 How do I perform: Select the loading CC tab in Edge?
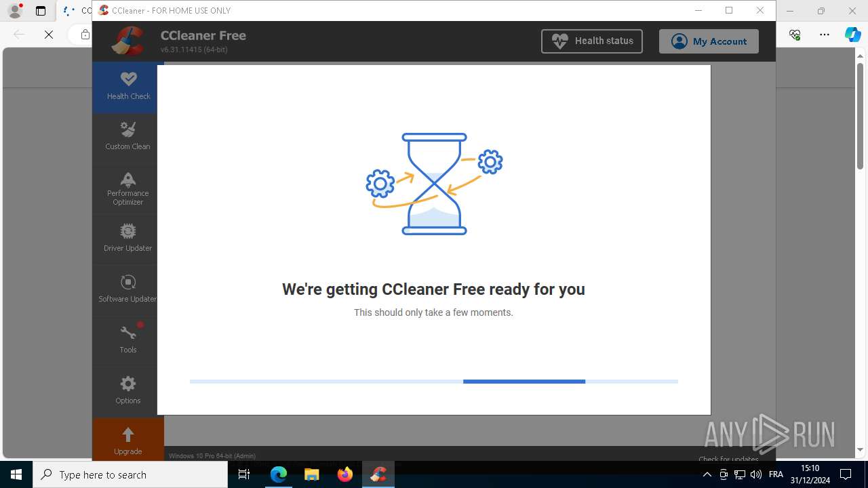coord(76,11)
